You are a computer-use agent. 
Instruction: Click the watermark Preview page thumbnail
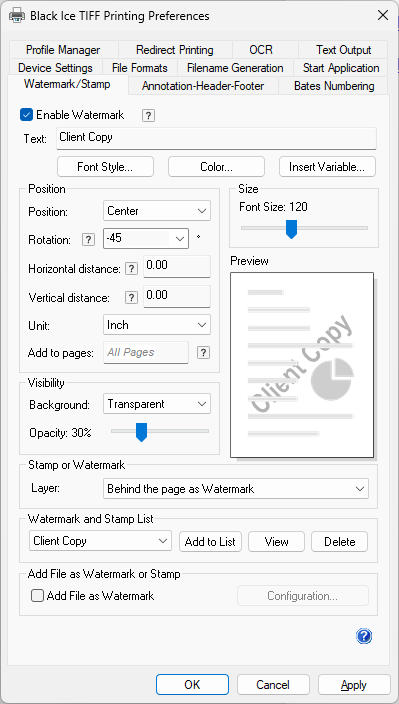coord(302,365)
